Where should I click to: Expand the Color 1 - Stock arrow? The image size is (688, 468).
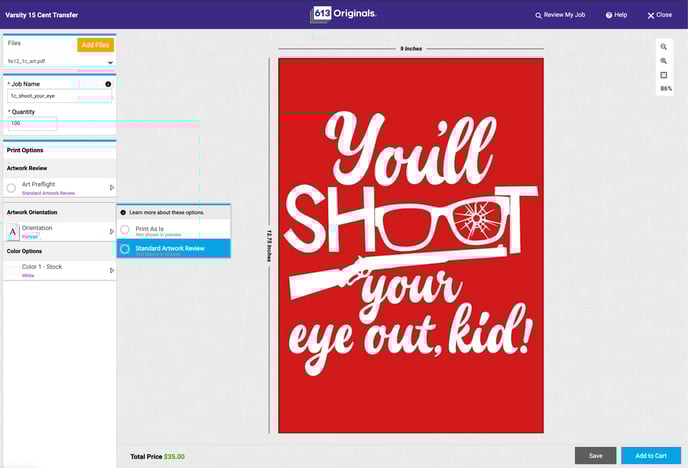(x=112, y=270)
